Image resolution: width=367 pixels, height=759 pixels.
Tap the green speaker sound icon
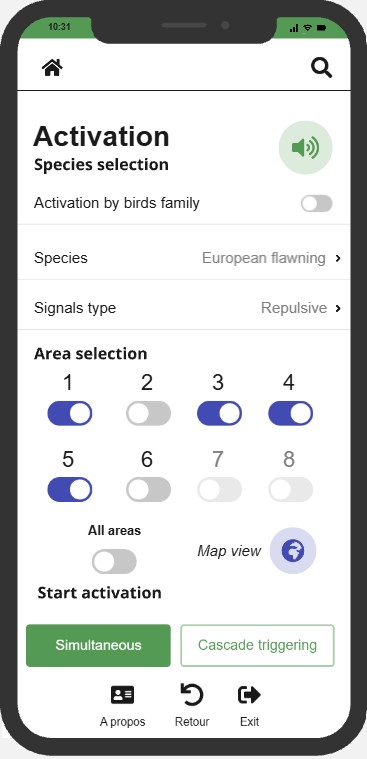[x=306, y=148]
